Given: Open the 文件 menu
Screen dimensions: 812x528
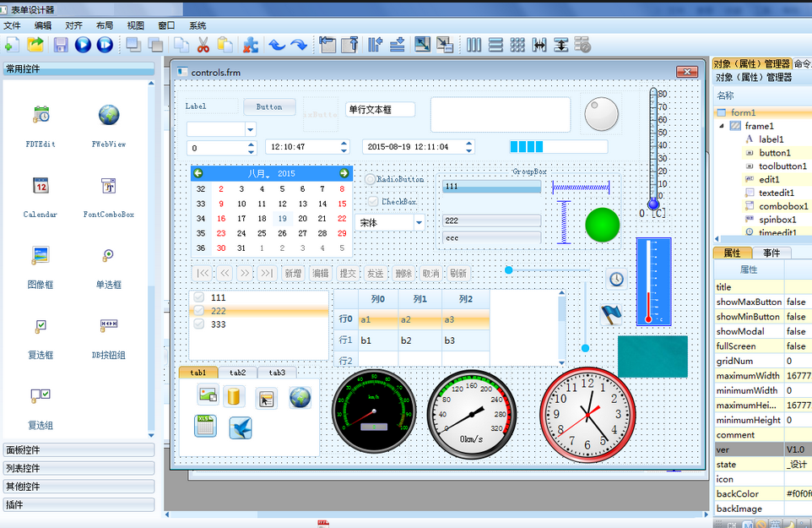Looking at the screenshot, I should click(x=12, y=25).
